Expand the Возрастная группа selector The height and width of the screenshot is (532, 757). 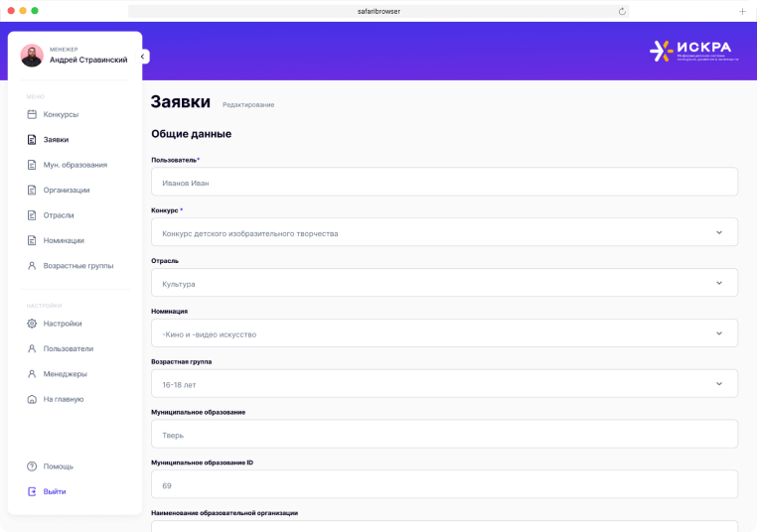718,383
